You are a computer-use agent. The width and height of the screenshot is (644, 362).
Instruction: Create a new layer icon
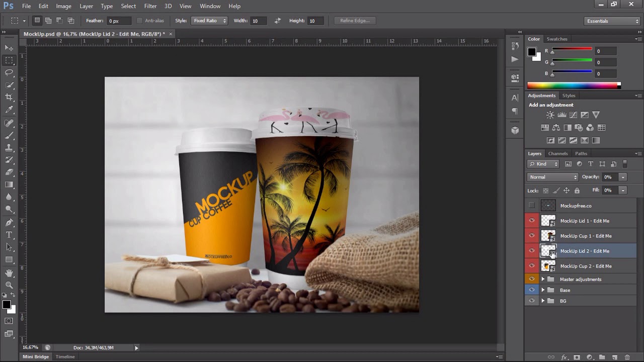point(614,357)
